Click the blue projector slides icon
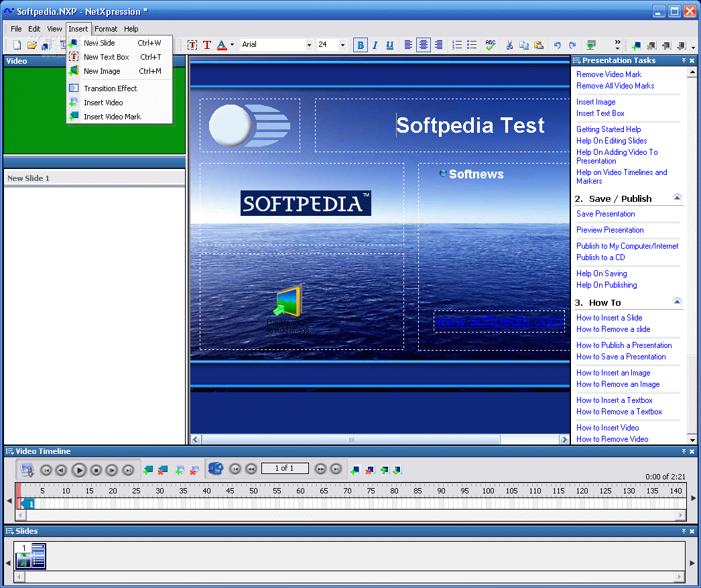This screenshot has width=701, height=588. coord(216,469)
